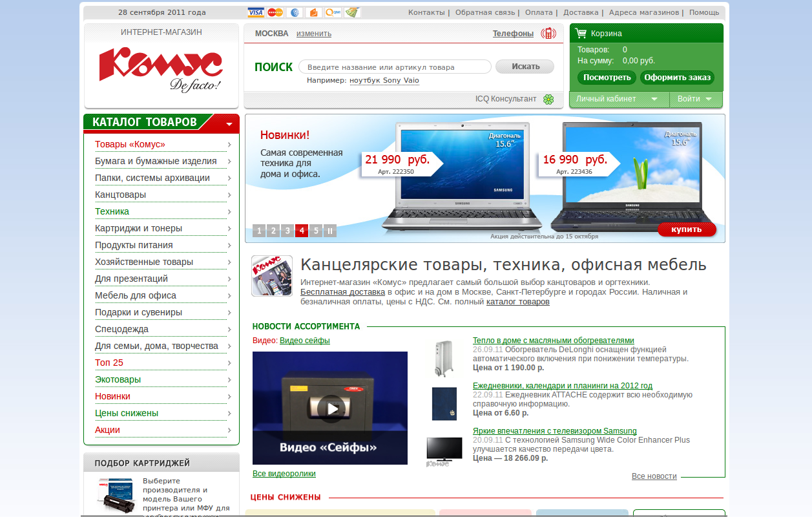
Task: Click the cartridge image in Подбор картриджей
Action: [x=116, y=495]
